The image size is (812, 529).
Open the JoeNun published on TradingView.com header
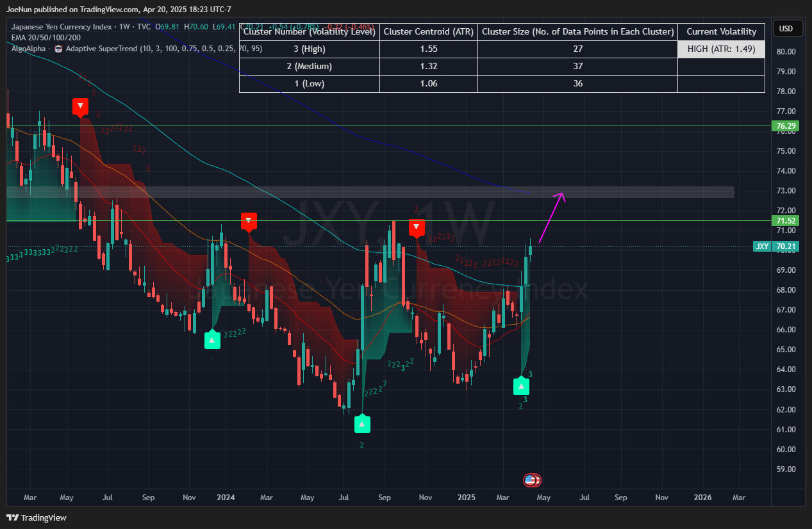click(119, 10)
